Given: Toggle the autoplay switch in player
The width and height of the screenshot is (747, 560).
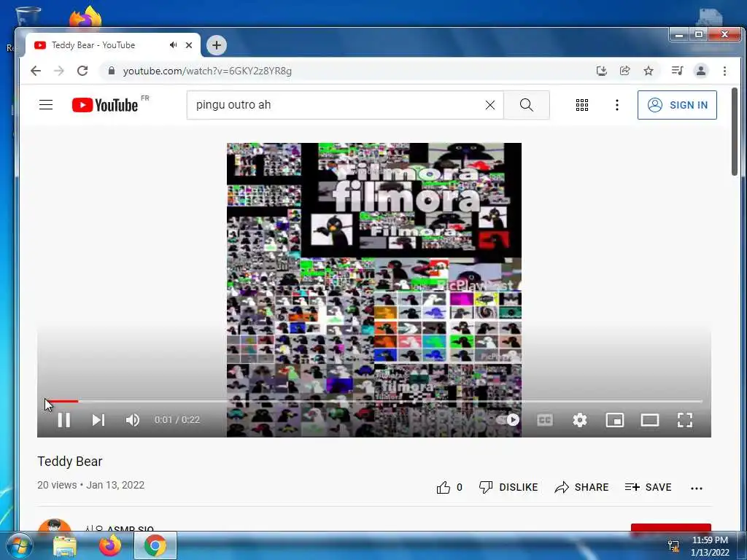Looking at the screenshot, I should 508,419.
